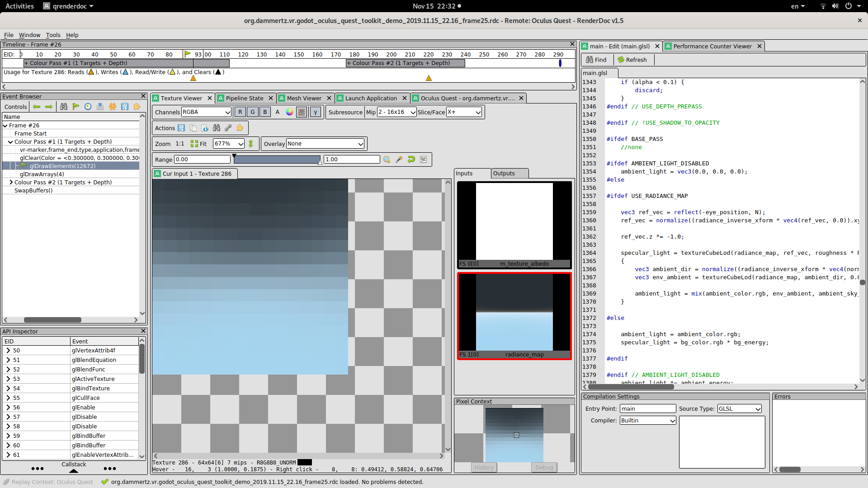The width and height of the screenshot is (868, 488).
Task: Click the time durations clock icon
Action: tap(88, 107)
